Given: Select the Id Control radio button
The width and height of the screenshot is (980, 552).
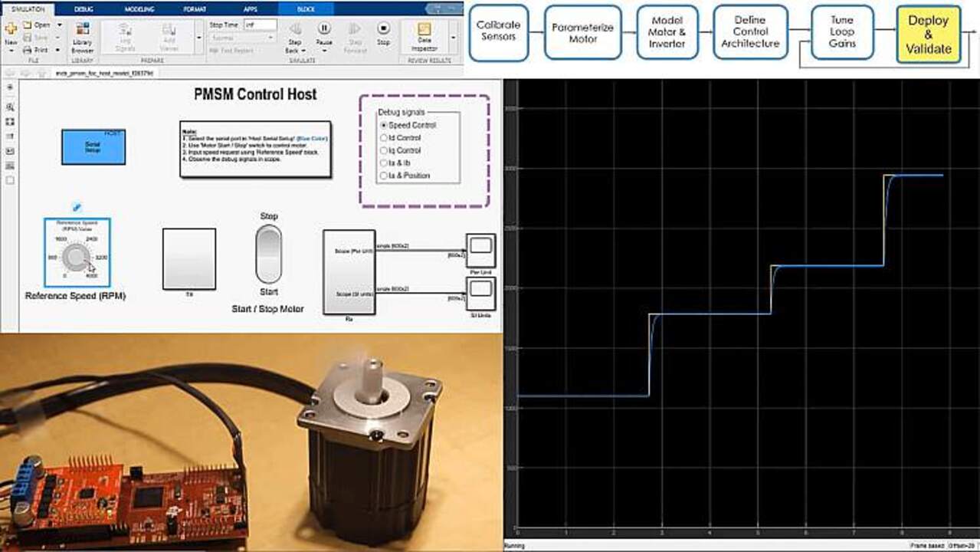Looking at the screenshot, I should click(x=385, y=138).
